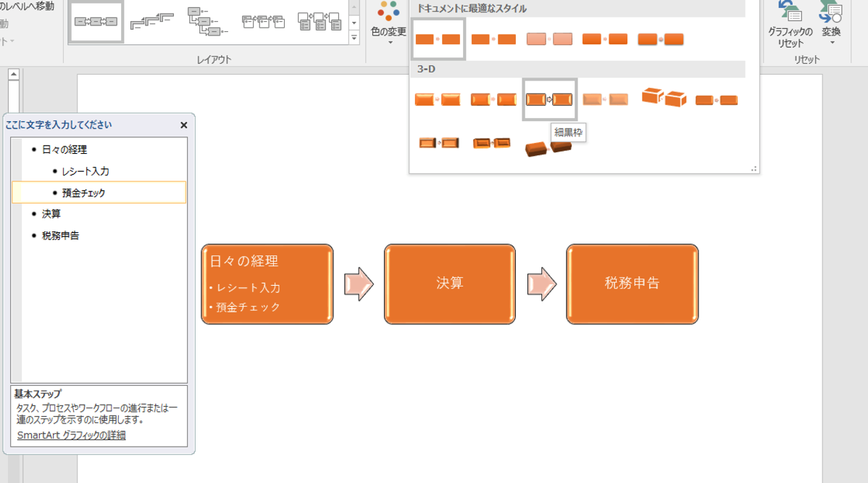Click the 税務申告 SmartArt shape
Image resolution: width=868 pixels, height=483 pixels.
(x=633, y=284)
